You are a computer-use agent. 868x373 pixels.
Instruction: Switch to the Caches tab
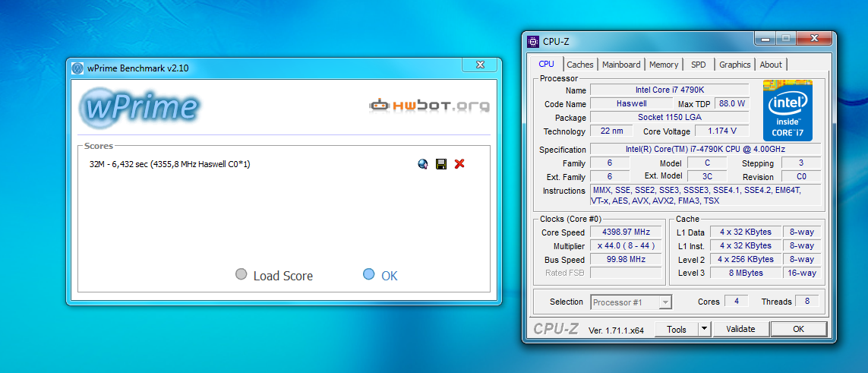click(x=580, y=65)
